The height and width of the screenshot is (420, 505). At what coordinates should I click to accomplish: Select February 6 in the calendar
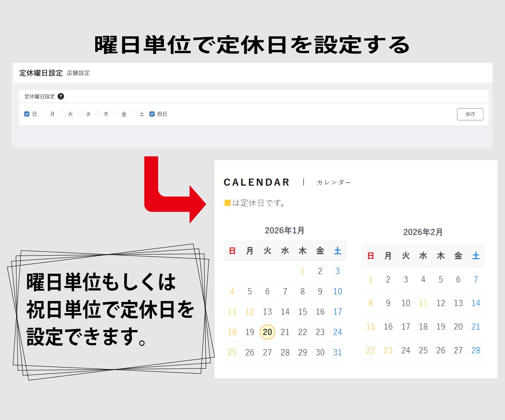point(458,280)
